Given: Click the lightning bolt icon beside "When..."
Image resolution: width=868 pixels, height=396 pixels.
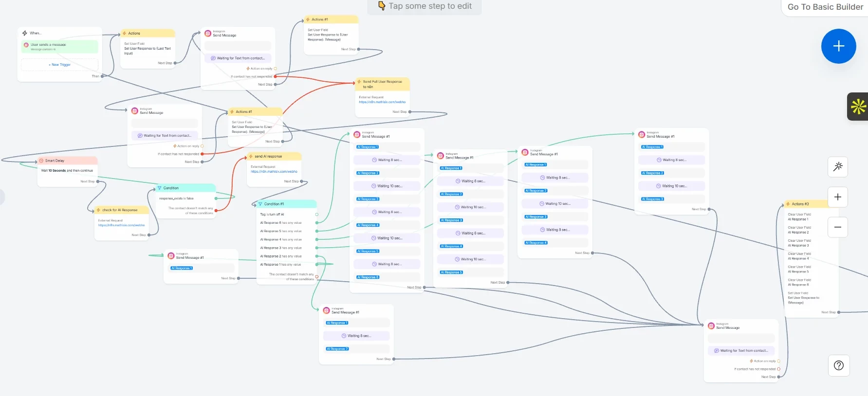Looking at the screenshot, I should (x=25, y=33).
